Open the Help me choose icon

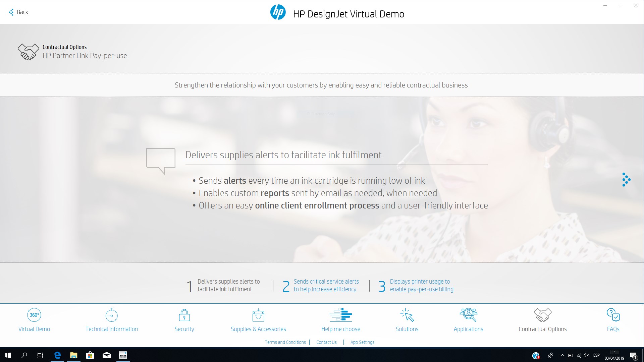tap(341, 315)
